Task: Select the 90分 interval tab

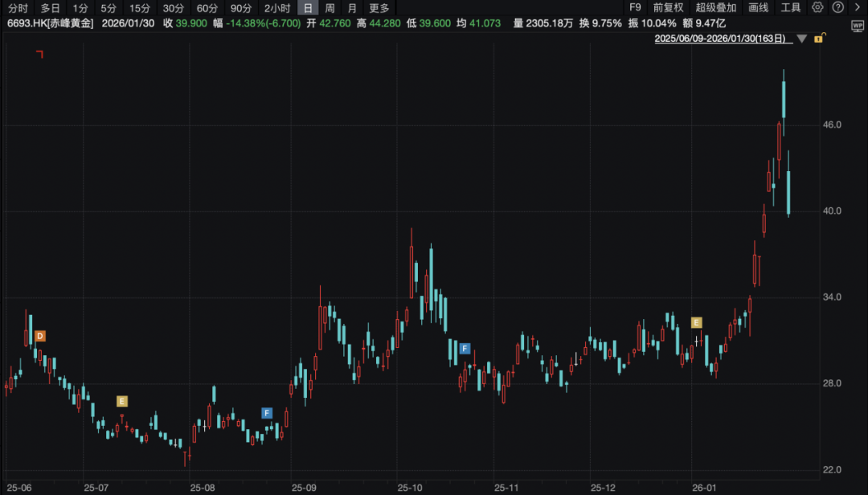Action: [241, 8]
